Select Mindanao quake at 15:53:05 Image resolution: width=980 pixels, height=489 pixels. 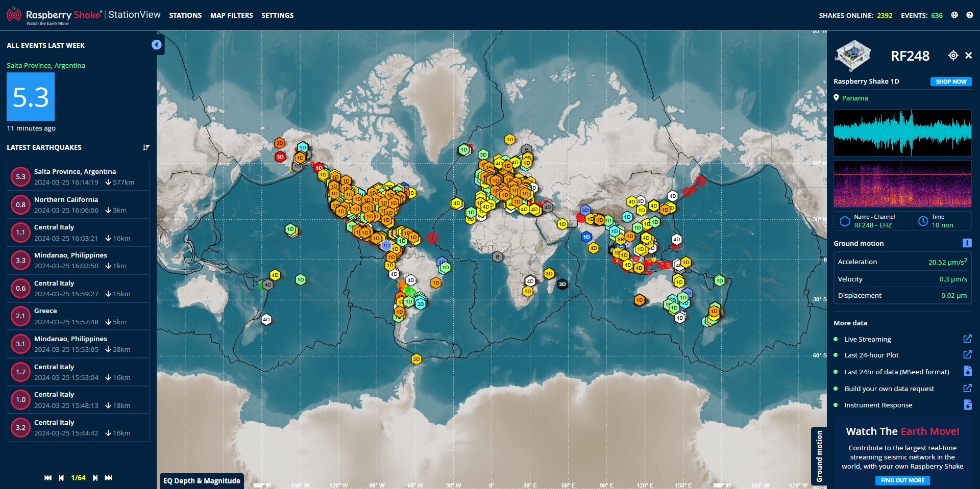pyautogui.click(x=78, y=344)
